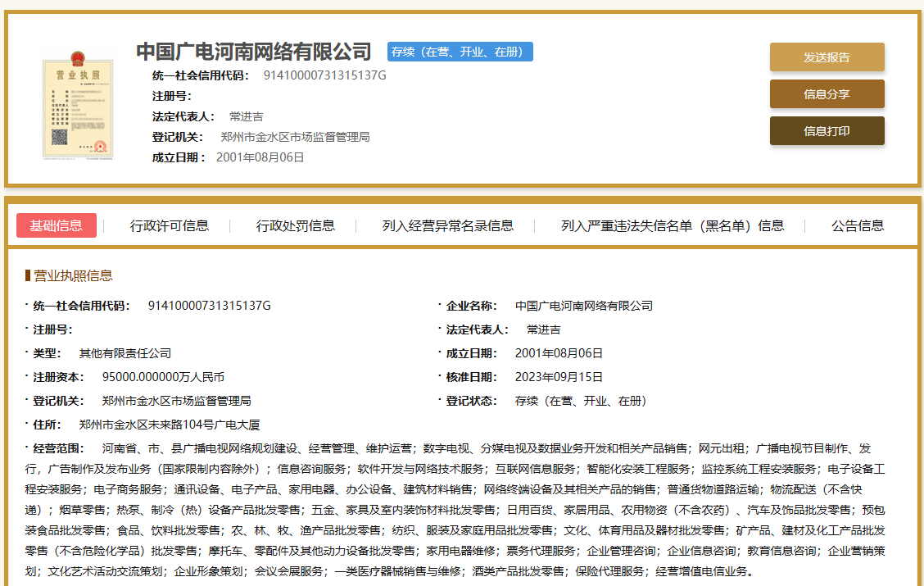Viewport: 924px width, 586px height.
Task: Click 常进吉 in the 营业执照信息 section
Action: pos(544,329)
